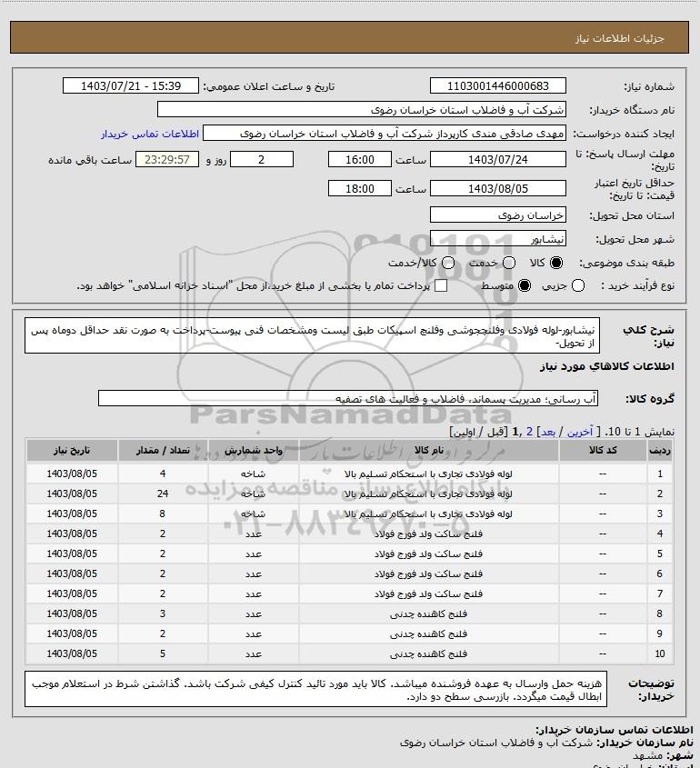Choose the جزیی purchase type radio
The height and width of the screenshot is (768, 700).
578,285
